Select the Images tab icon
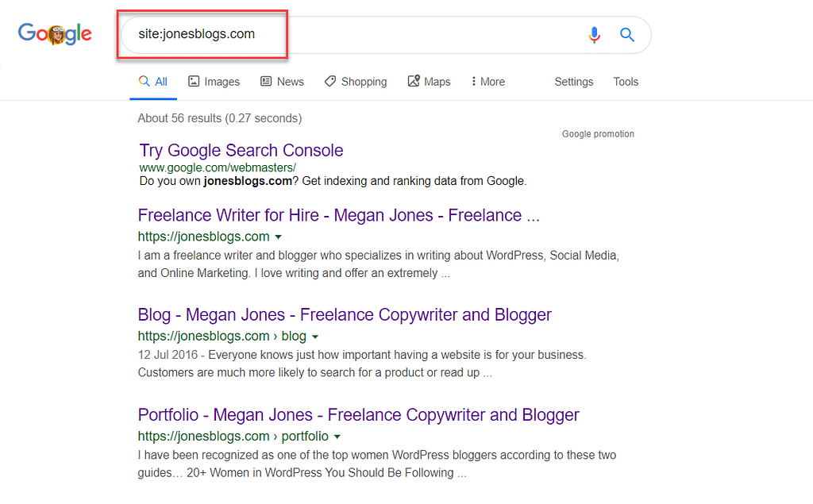The width and height of the screenshot is (813, 504). [192, 81]
